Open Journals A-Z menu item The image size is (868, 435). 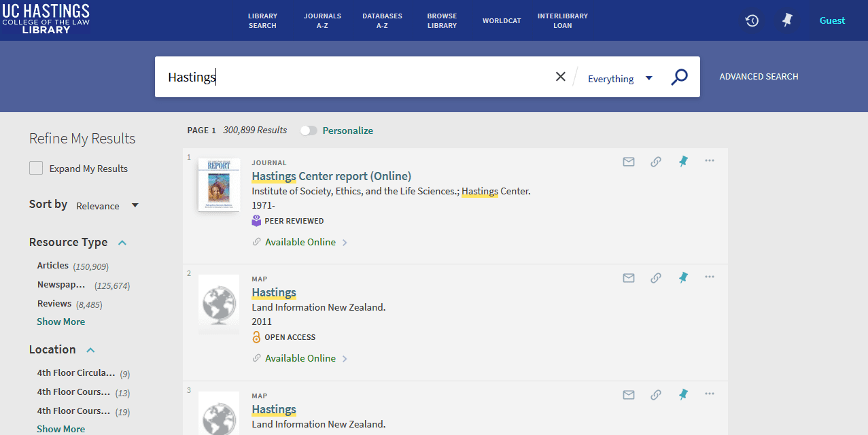click(x=322, y=20)
